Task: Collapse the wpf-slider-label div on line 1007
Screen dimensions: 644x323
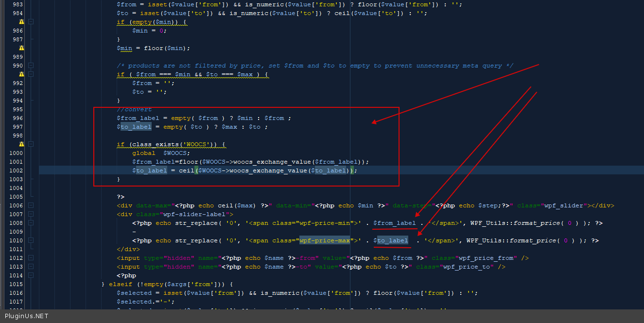Action: coord(31,214)
